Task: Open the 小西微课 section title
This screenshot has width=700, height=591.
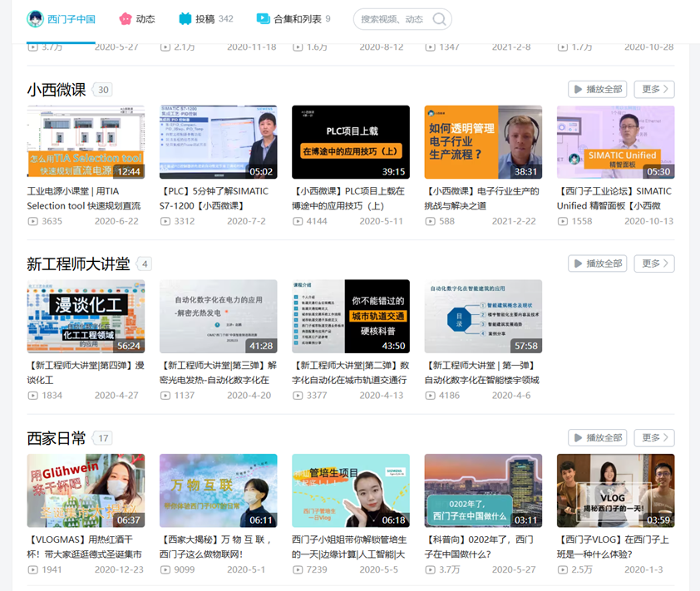Action: tap(57, 90)
